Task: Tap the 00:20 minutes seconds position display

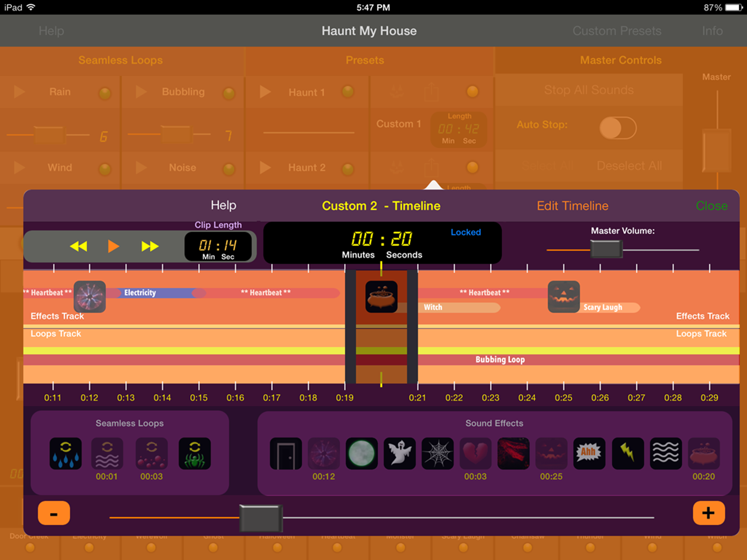Action: coord(382,243)
